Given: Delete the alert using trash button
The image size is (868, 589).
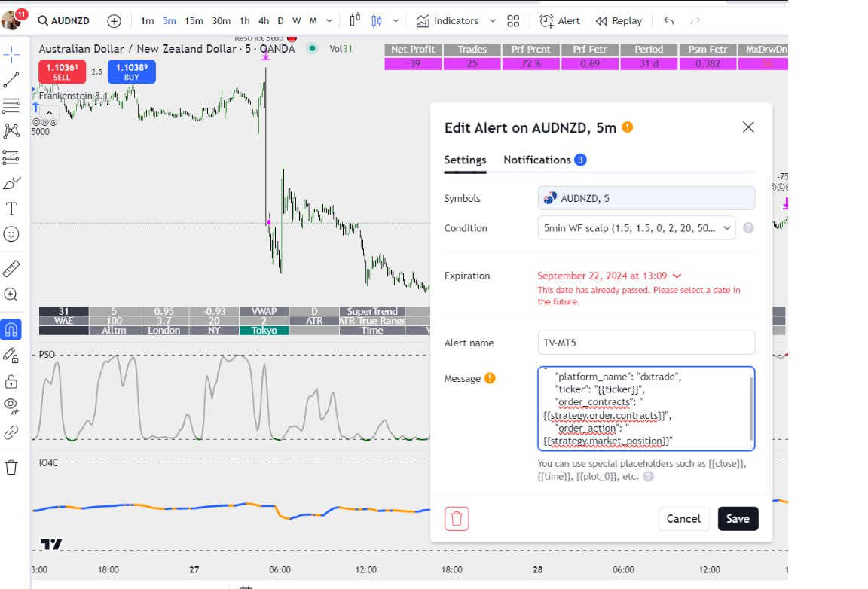Looking at the screenshot, I should pyautogui.click(x=457, y=519).
